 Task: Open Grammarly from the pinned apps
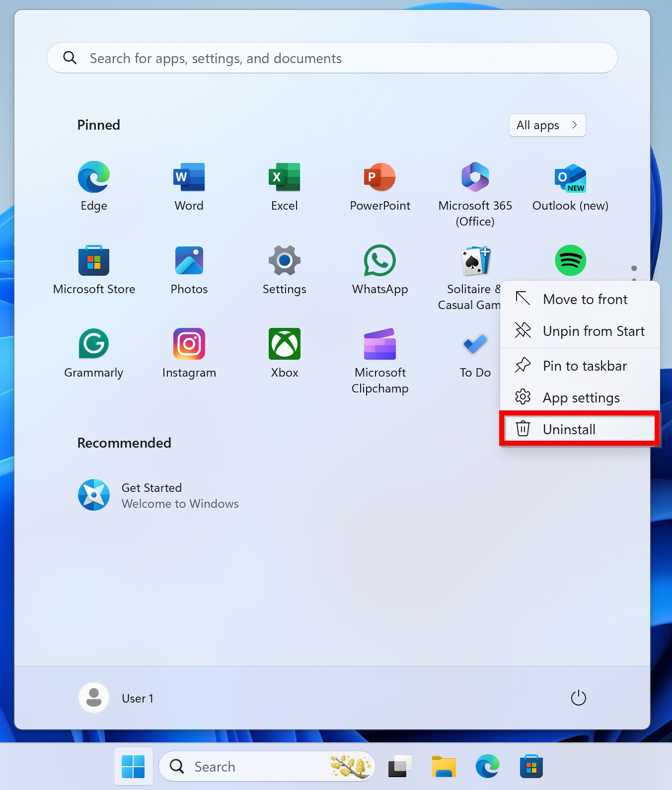[94, 353]
